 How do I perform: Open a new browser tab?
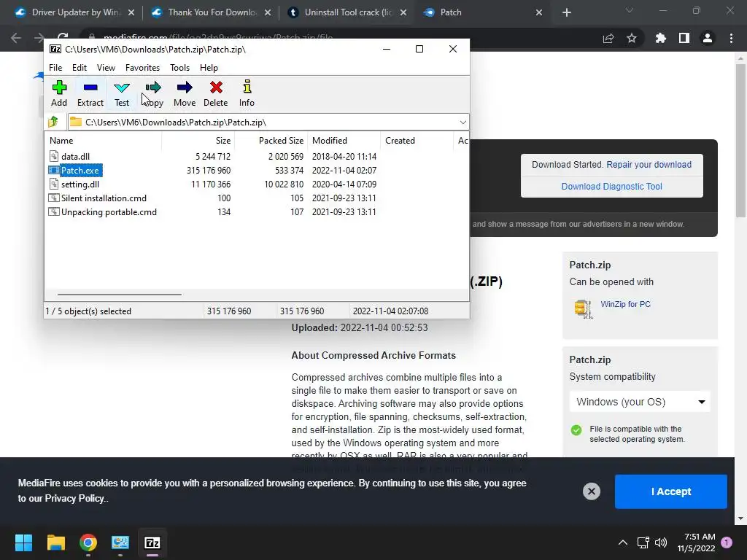point(566,12)
